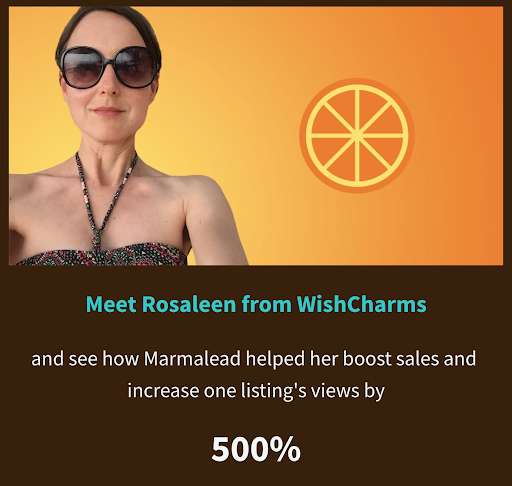512x486 pixels.
Task: Click the word 'WishCharms' in the heading
Action: click(362, 304)
